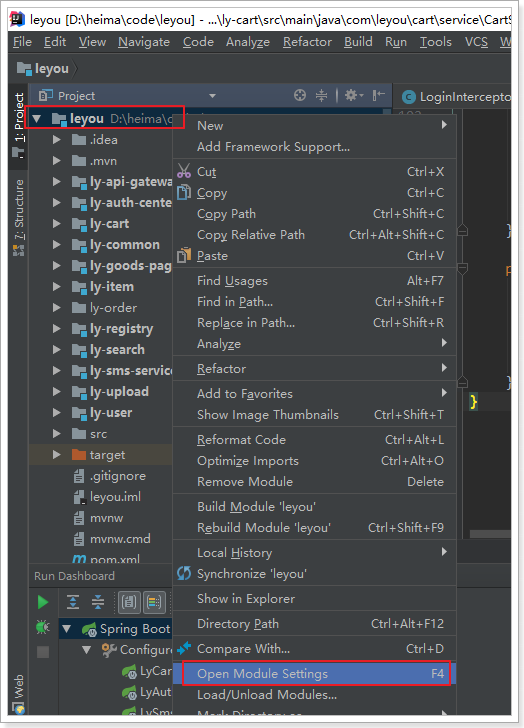Collapse the Spring Boot node in Run Dashboard
Screen dimensions: 524x728
67,629
